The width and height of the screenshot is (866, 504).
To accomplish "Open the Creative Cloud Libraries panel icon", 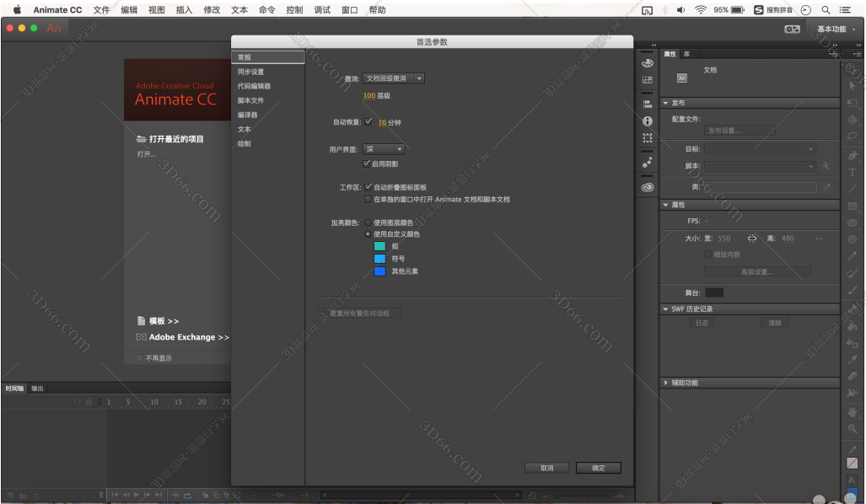I will point(648,187).
